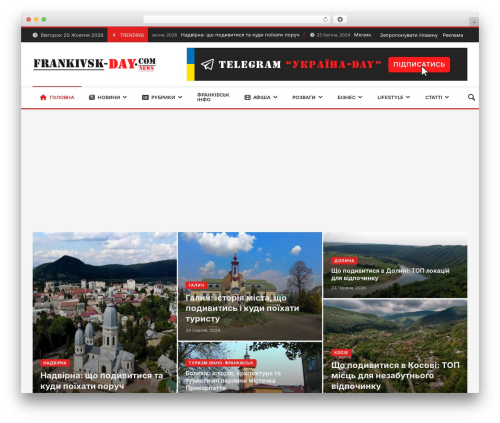Open the Болехів article headline
This screenshot has width=500, height=423.
(x=233, y=381)
